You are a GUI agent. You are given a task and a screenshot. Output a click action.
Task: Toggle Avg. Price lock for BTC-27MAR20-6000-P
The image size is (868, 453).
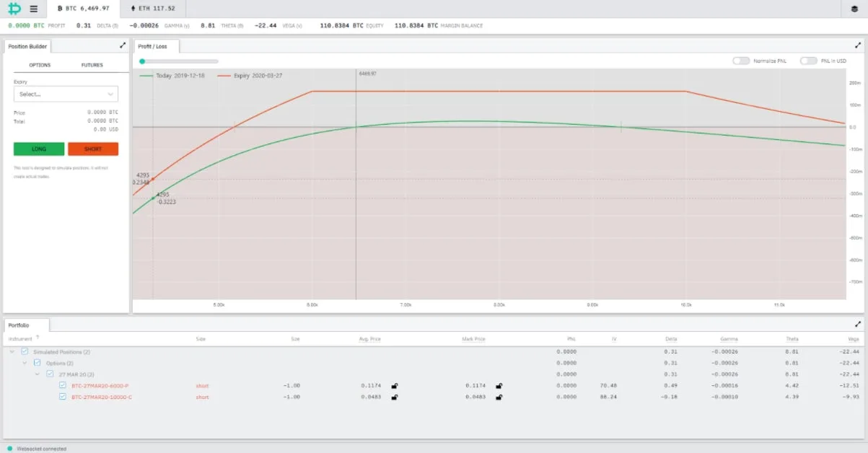pyautogui.click(x=395, y=386)
